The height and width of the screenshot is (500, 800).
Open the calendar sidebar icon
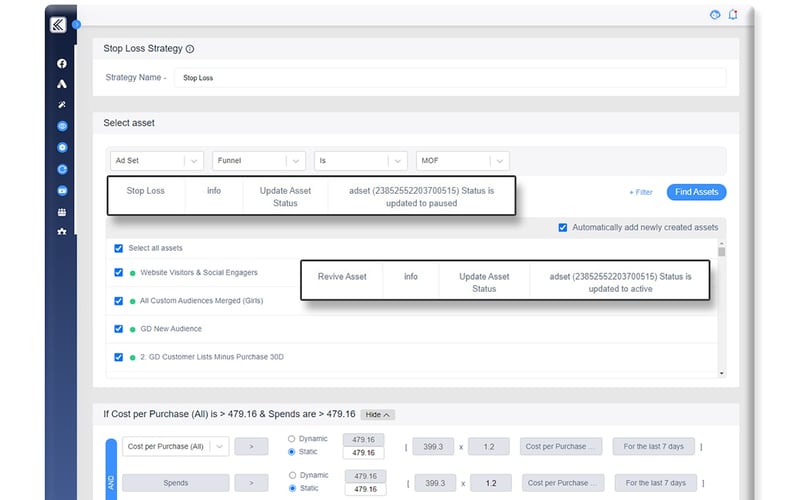click(62, 212)
